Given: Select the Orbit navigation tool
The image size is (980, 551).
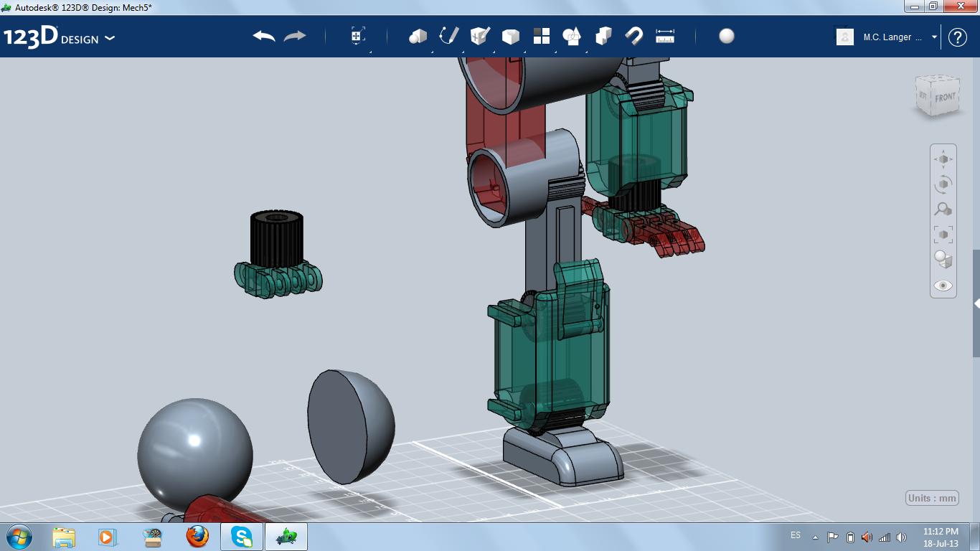Looking at the screenshot, I should [x=943, y=184].
